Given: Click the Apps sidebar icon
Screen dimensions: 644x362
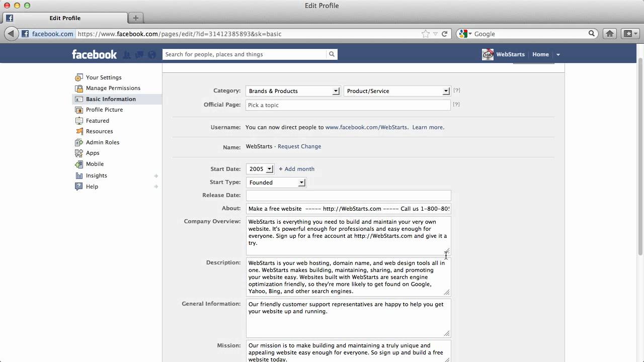Looking at the screenshot, I should pyautogui.click(x=79, y=153).
